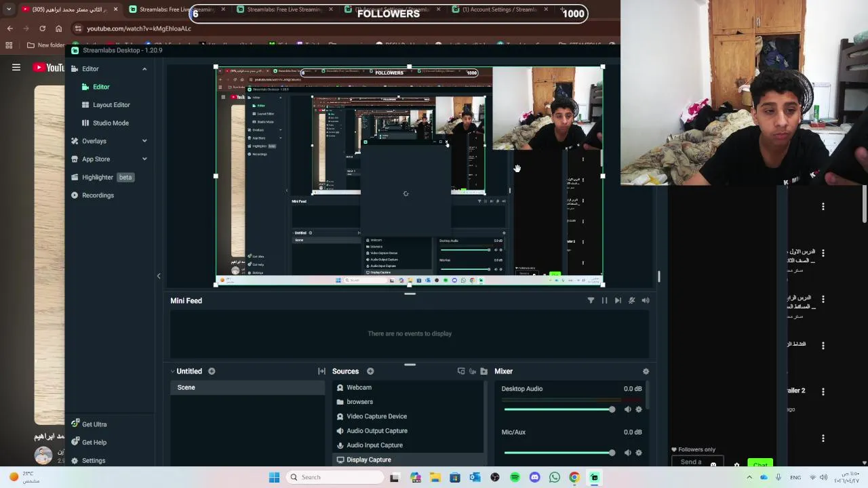Open Google Chrome from the taskbar

[574, 477]
